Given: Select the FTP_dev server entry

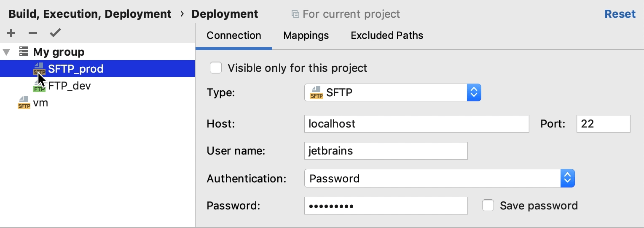Looking at the screenshot, I should click(70, 86).
